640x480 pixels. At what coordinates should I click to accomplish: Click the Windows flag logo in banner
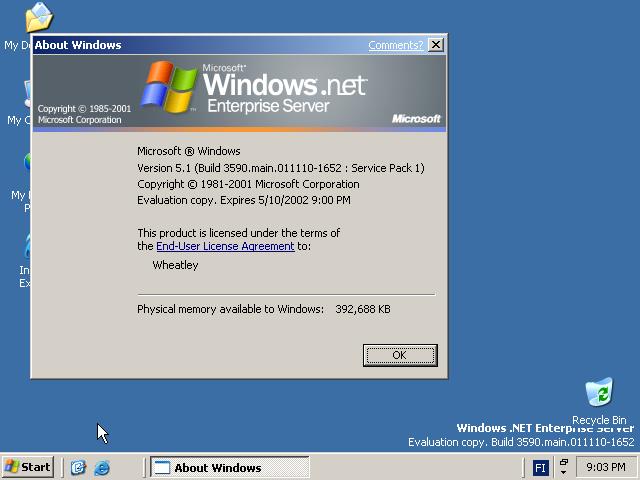(169, 87)
